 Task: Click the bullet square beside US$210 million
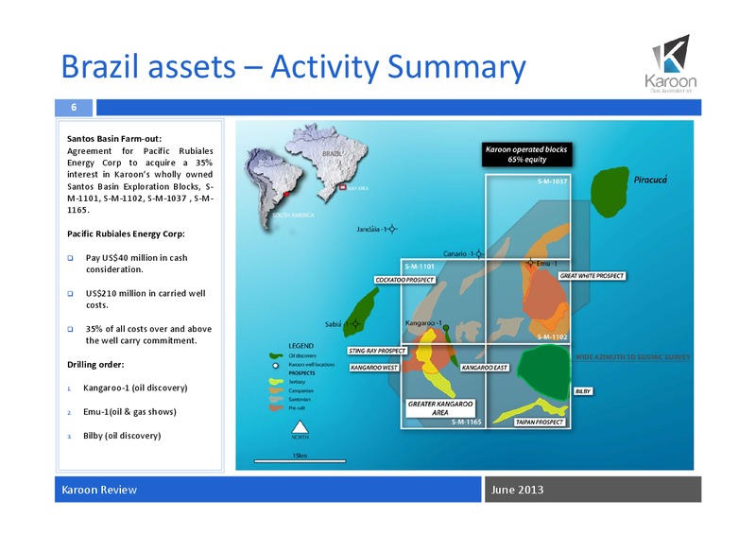tap(70, 293)
